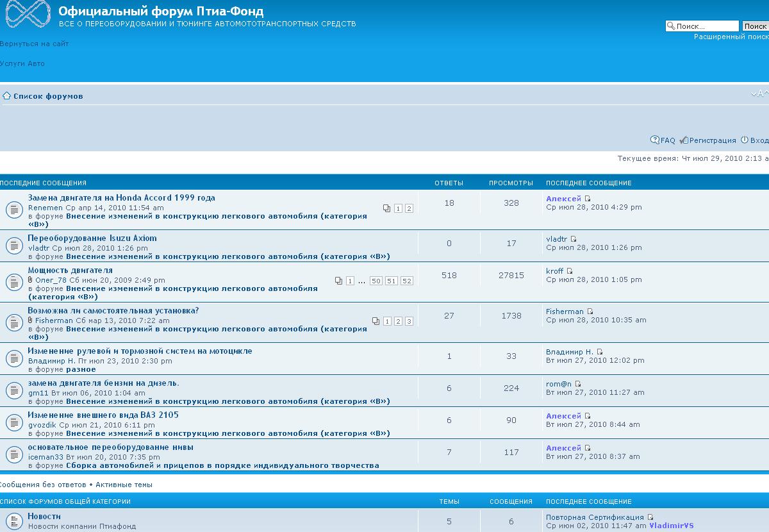Click the home icon beside Список форумов

coord(6,96)
